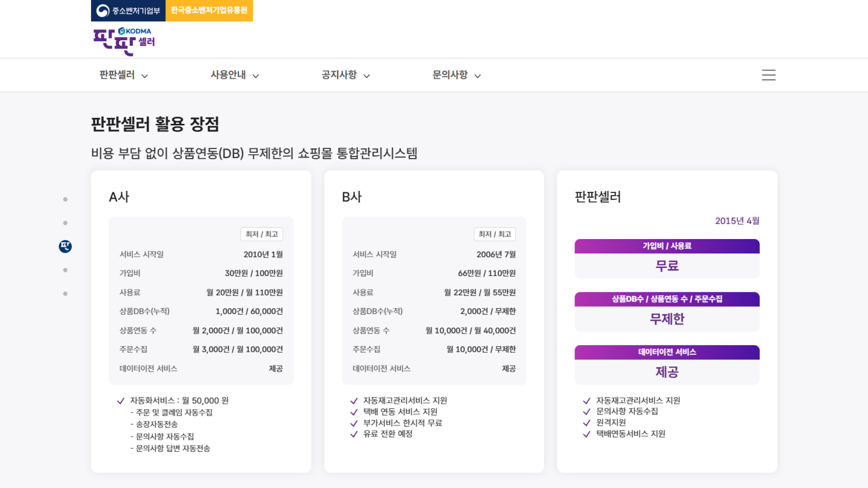The height and width of the screenshot is (488, 868).
Task: Click the 무료 value in 판판셀러 card
Action: (667, 266)
